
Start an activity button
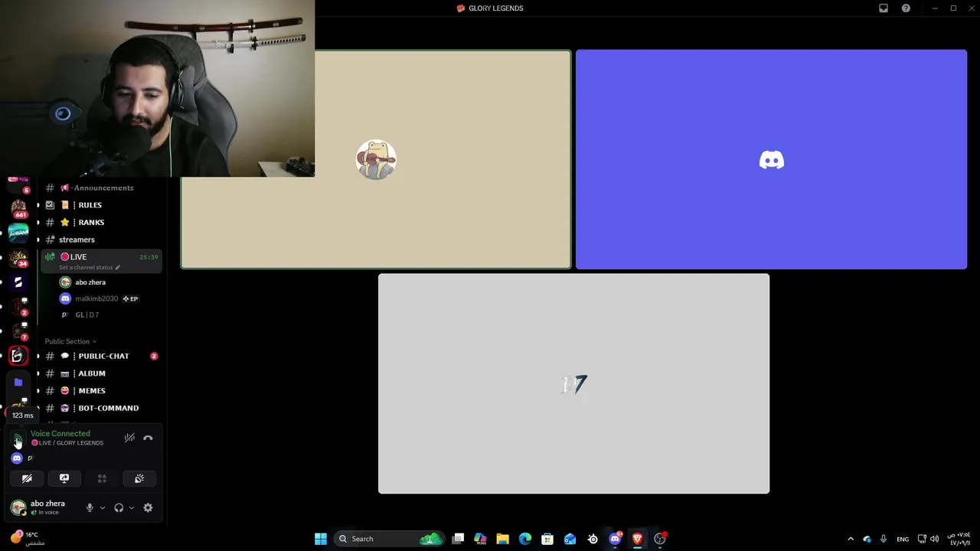[102, 478]
